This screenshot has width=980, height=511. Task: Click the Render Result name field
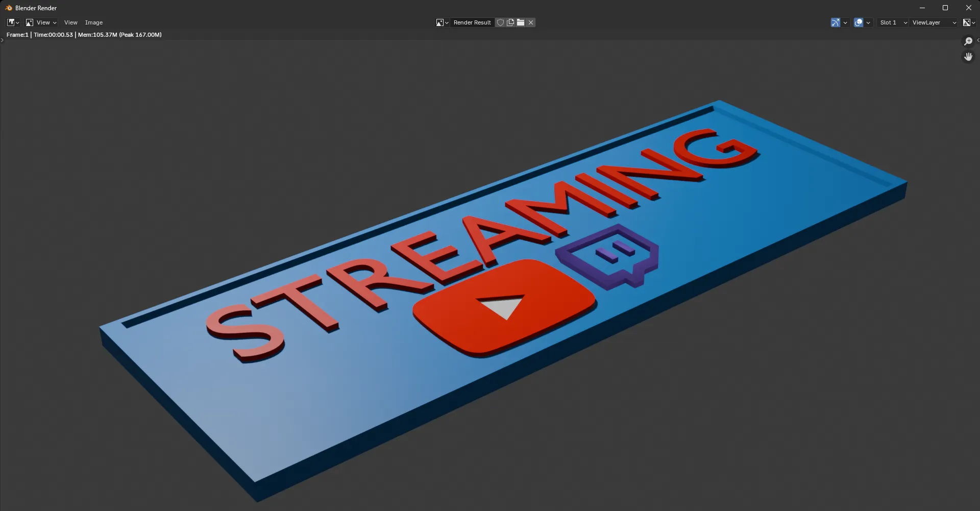point(472,22)
